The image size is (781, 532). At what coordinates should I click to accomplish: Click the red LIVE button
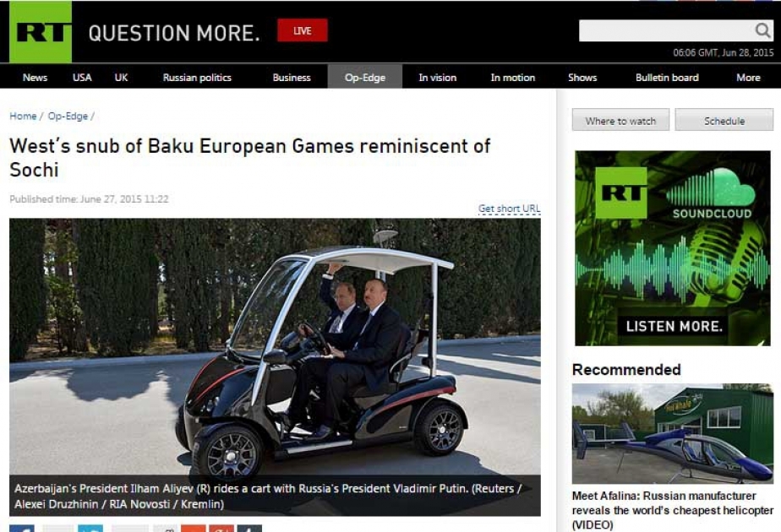point(302,31)
